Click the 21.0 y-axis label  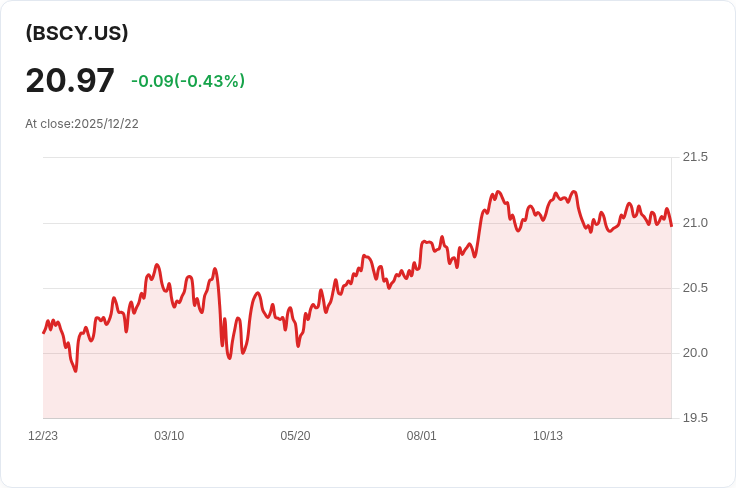click(x=695, y=222)
